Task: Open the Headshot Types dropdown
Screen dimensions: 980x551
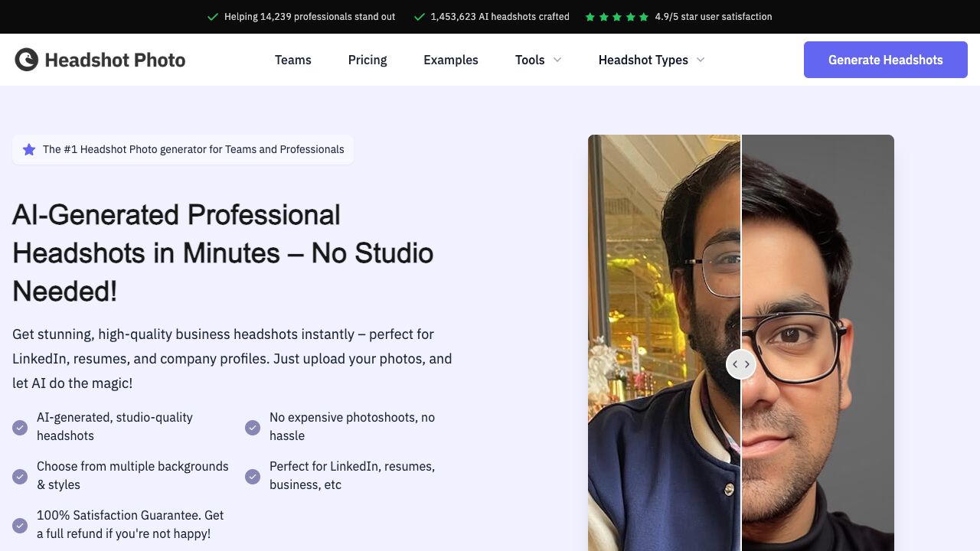Action: pyautogui.click(x=651, y=60)
